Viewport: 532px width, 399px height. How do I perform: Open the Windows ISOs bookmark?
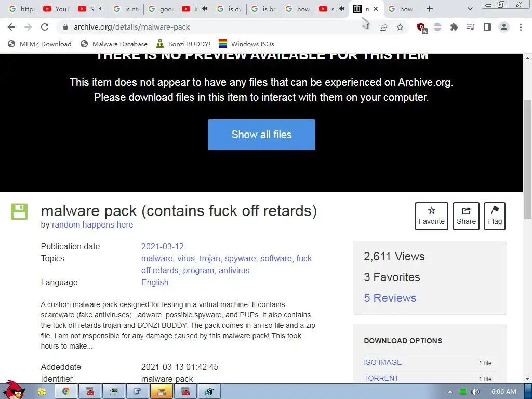(246, 44)
